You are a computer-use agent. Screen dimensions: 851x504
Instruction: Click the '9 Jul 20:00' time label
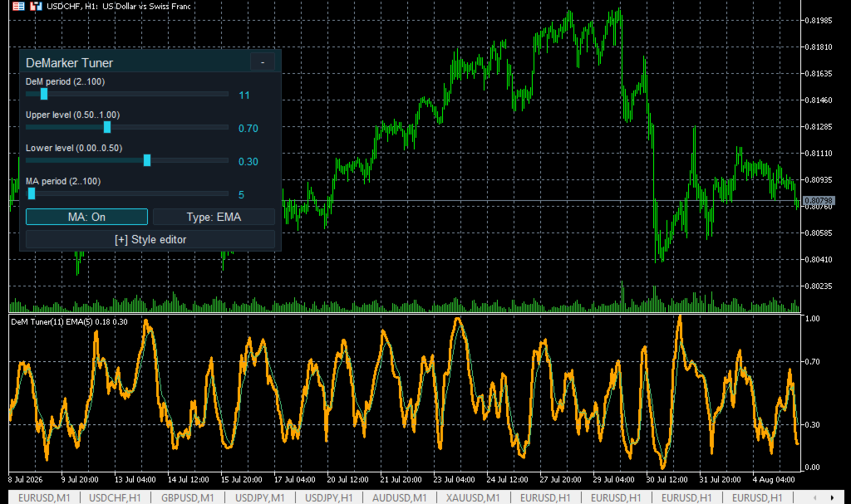point(80,480)
